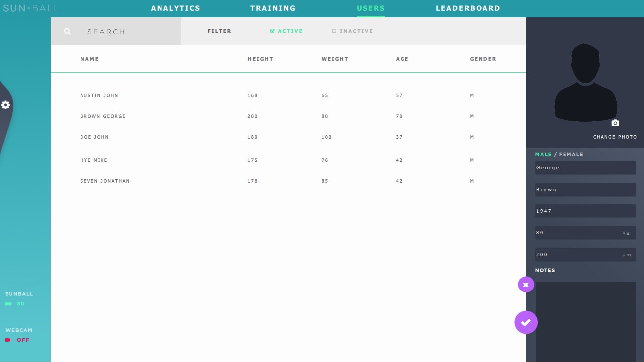Edit the weight field in kg

tap(585, 233)
